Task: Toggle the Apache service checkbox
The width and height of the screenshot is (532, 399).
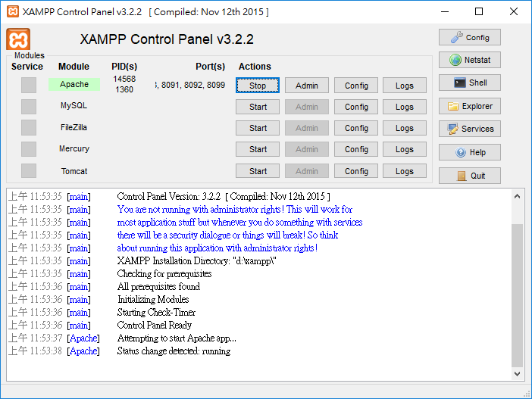Action: 29,85
